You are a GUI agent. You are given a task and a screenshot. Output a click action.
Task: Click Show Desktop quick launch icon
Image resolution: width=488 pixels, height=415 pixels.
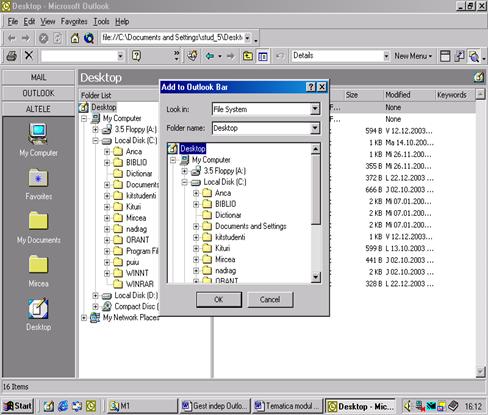pos(49,406)
